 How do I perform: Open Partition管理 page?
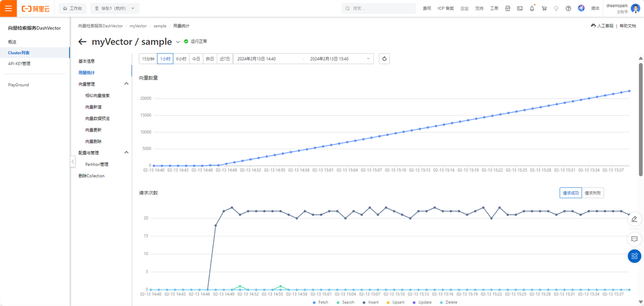pos(97,164)
